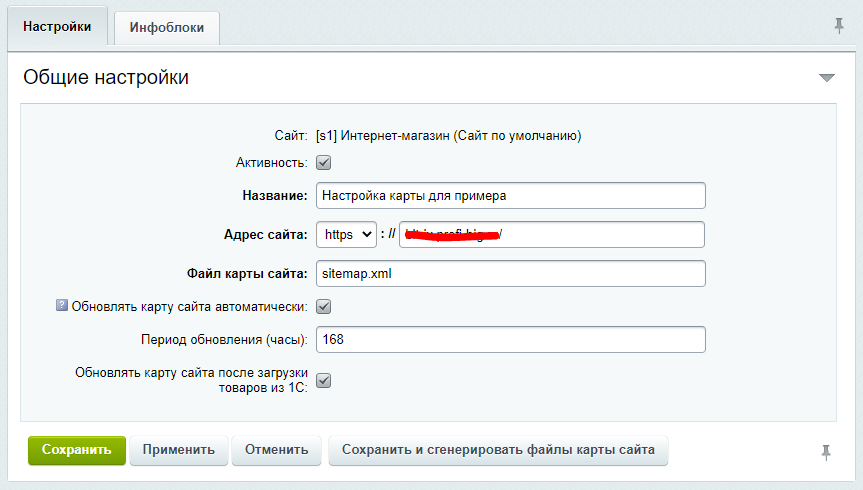Pin the tab bar using top pin icon
This screenshot has width=863, height=490.
[839, 26]
